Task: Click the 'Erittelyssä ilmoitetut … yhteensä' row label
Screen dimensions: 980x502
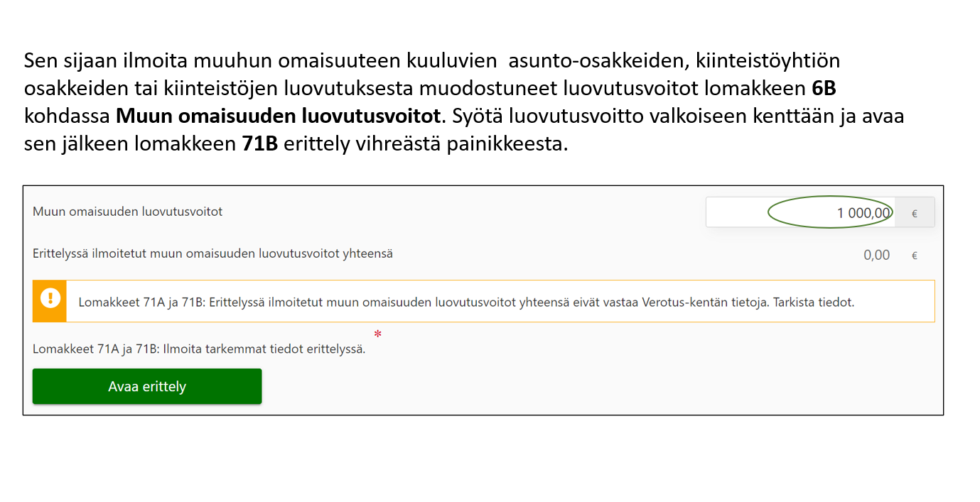Action: (x=212, y=253)
